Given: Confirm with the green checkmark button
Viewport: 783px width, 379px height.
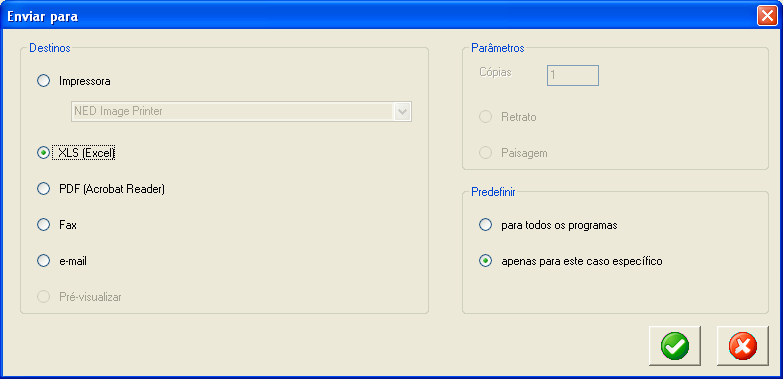Looking at the screenshot, I should pos(675,346).
